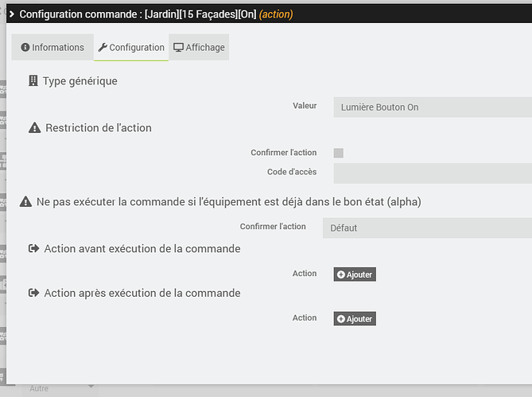Click the info circle icon beside Informations

25,48
